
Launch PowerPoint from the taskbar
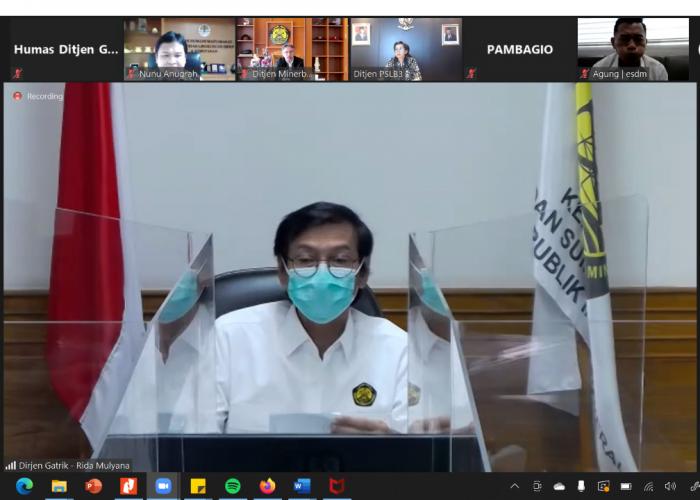coord(94,486)
